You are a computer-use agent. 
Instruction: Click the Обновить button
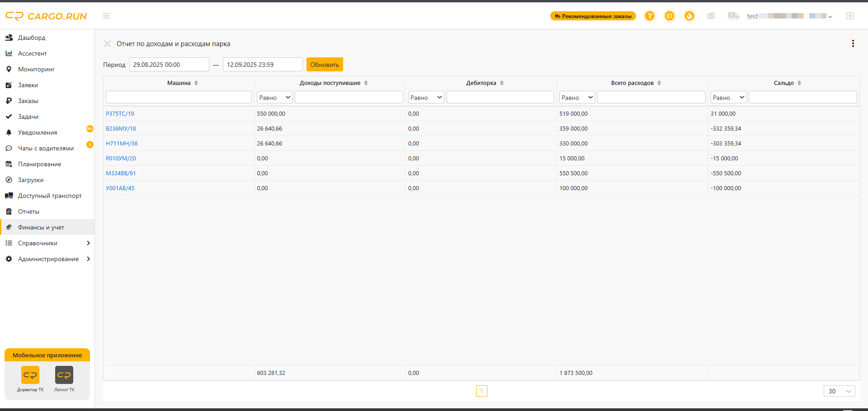click(325, 65)
